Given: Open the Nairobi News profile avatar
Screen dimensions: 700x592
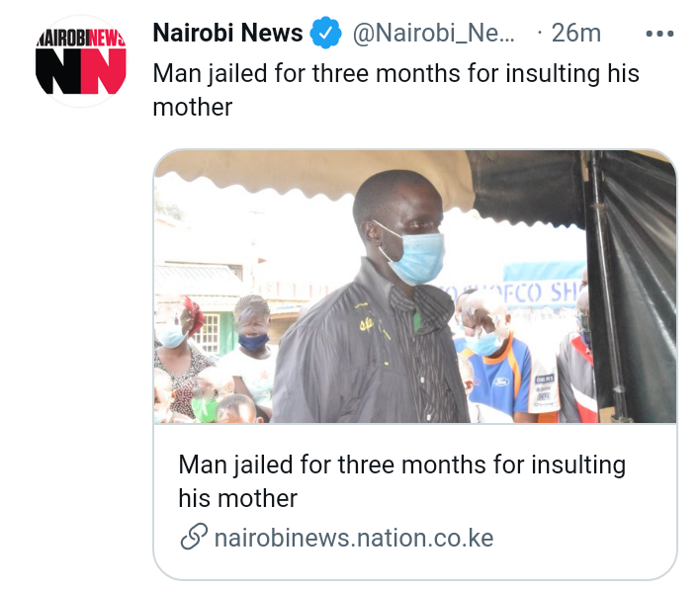Looking at the screenshot, I should click(81, 61).
